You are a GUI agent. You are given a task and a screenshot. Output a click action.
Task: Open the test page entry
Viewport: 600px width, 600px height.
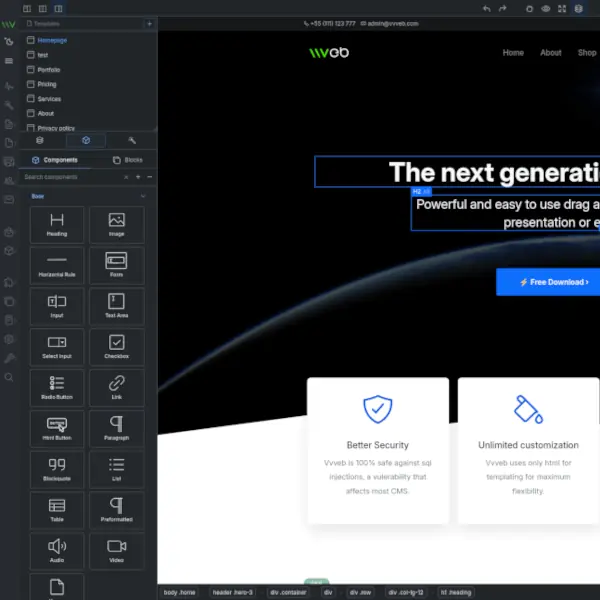[42, 55]
